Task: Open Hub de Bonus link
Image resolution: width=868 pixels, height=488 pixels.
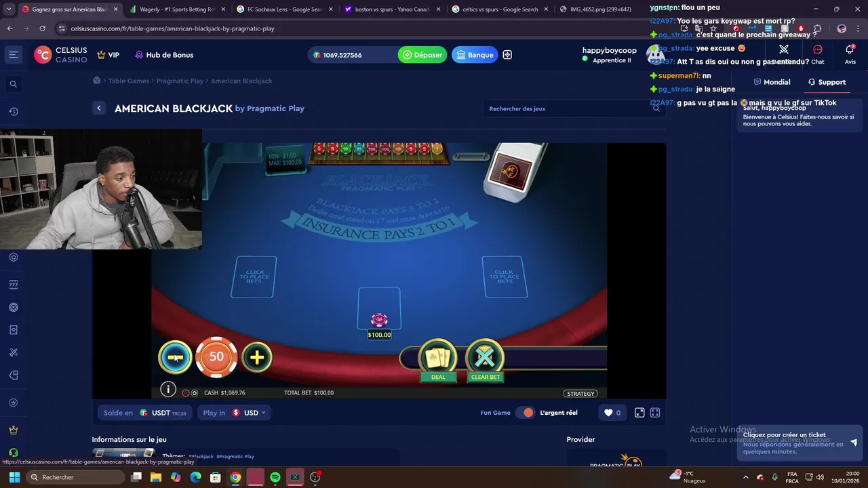Action: pyautogui.click(x=164, y=55)
